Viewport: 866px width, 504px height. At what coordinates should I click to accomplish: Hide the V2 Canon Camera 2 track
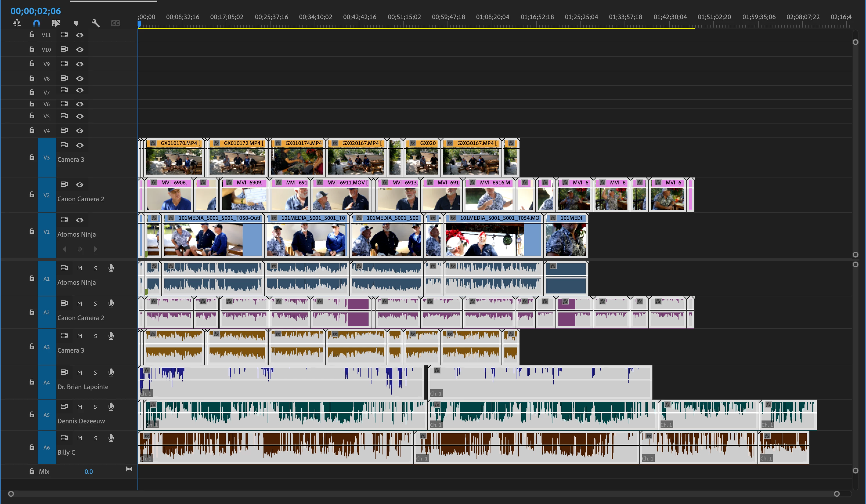pyautogui.click(x=80, y=185)
